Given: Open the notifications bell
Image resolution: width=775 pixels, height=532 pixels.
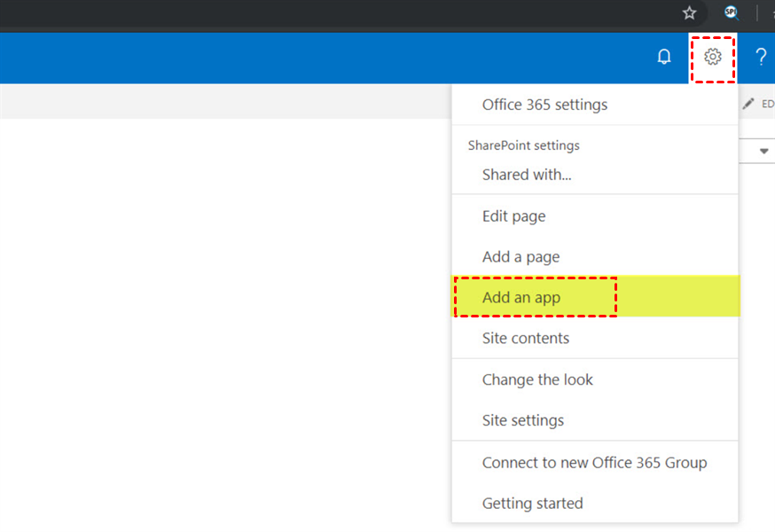Looking at the screenshot, I should pos(664,58).
